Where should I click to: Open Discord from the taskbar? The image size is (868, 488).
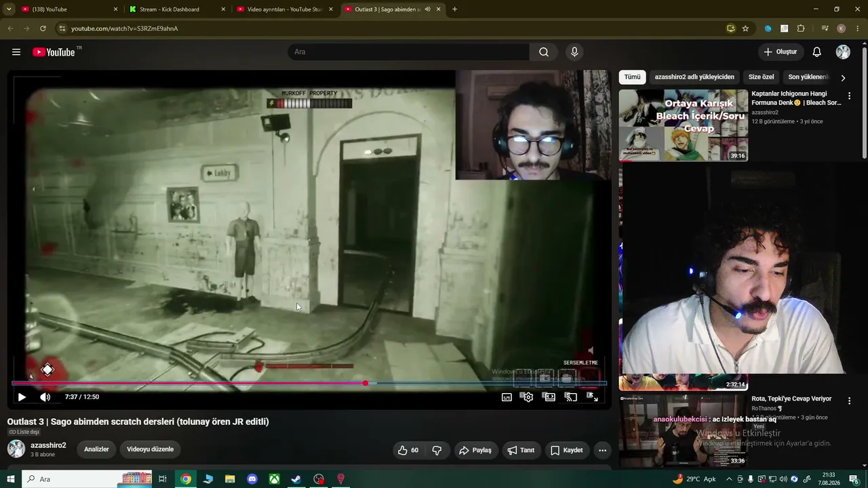(x=252, y=479)
